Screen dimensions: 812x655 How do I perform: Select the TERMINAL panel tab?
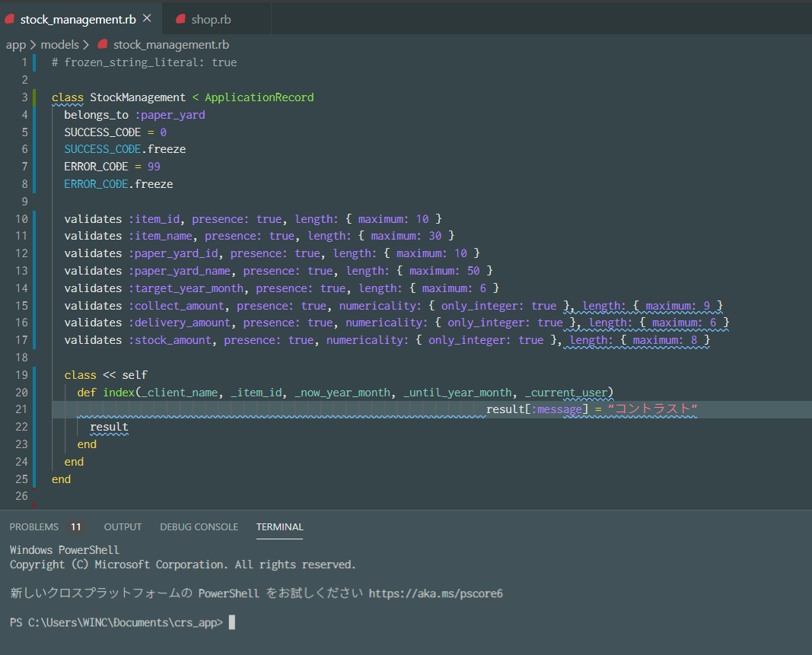click(279, 526)
